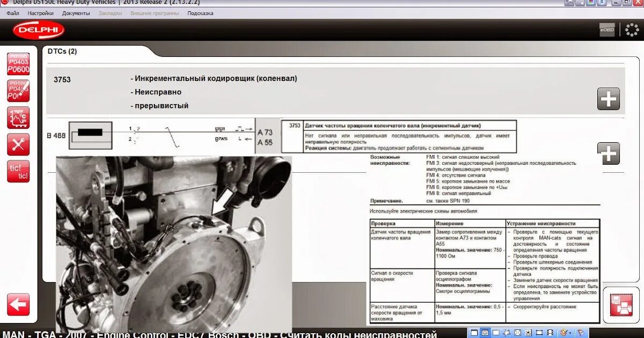Click capture full window icon in bottom toolbar
The width and height of the screenshot is (644, 338).
[474, 333]
